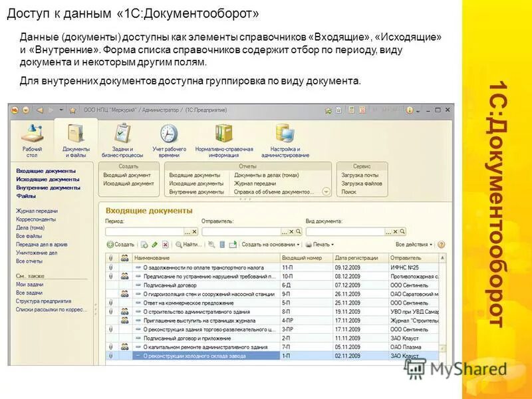Open Период selection ellipsis button
This screenshot has width=532, height=399.
click(x=187, y=231)
